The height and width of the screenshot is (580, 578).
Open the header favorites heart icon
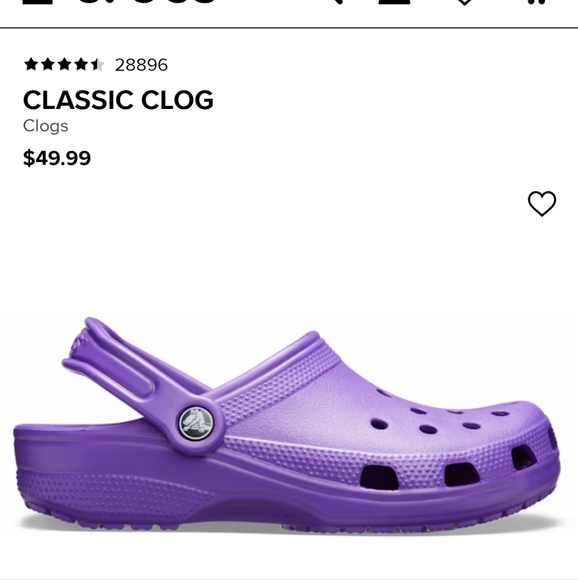(464, 2)
